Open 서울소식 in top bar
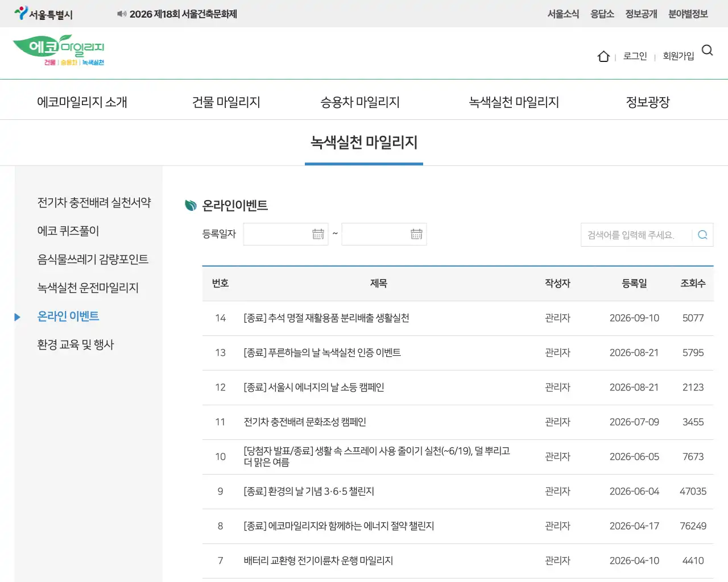 pos(563,14)
